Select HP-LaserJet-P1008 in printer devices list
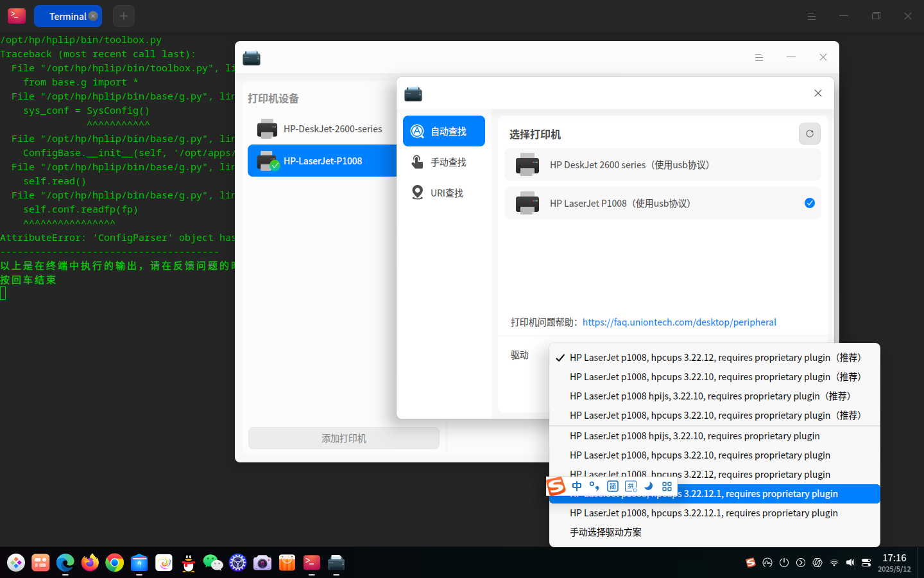 pos(322,161)
